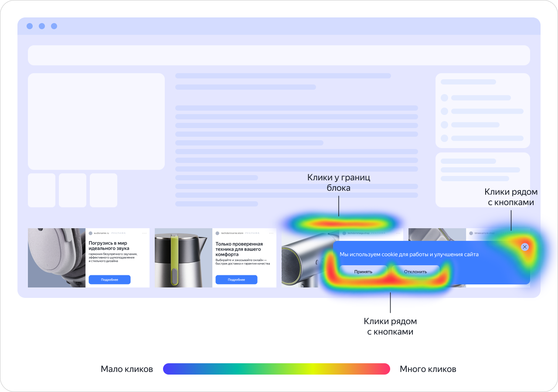Click the Отклонить cookie button
This screenshot has width=558, height=392.
click(x=415, y=271)
